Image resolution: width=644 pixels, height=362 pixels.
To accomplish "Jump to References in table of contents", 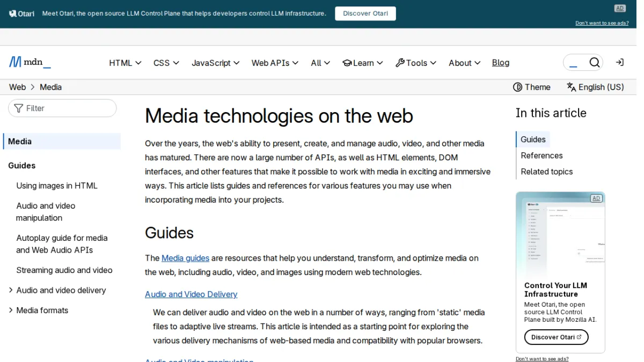I will pyautogui.click(x=541, y=156).
